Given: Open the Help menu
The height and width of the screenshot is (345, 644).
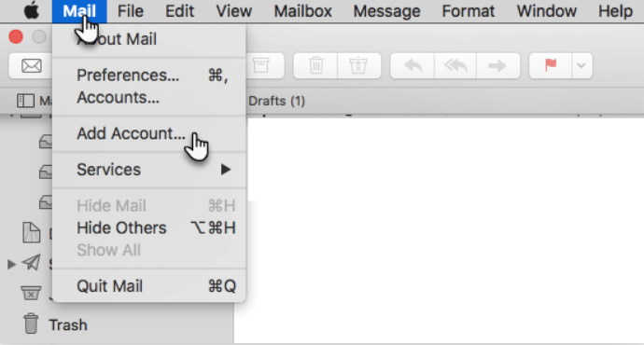Looking at the screenshot, I should 615,11.
